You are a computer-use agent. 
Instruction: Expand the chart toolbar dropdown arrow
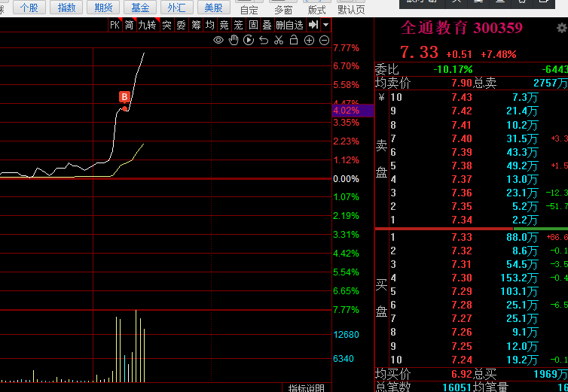point(325,25)
